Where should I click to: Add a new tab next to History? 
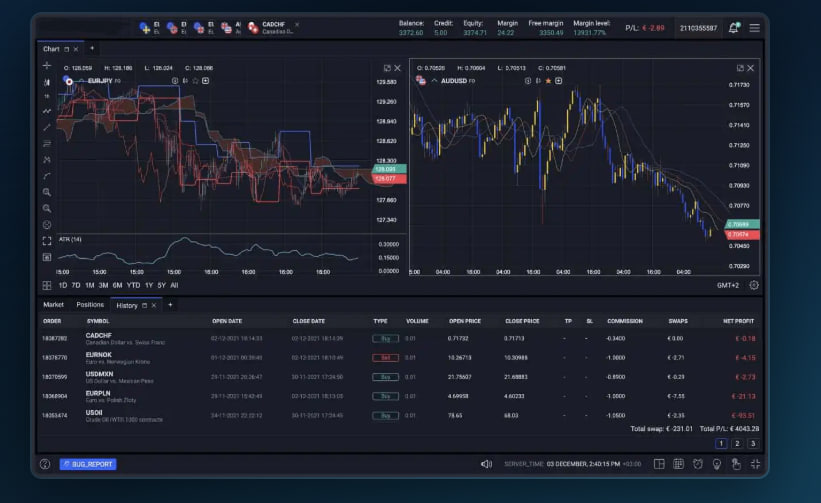[x=170, y=305]
